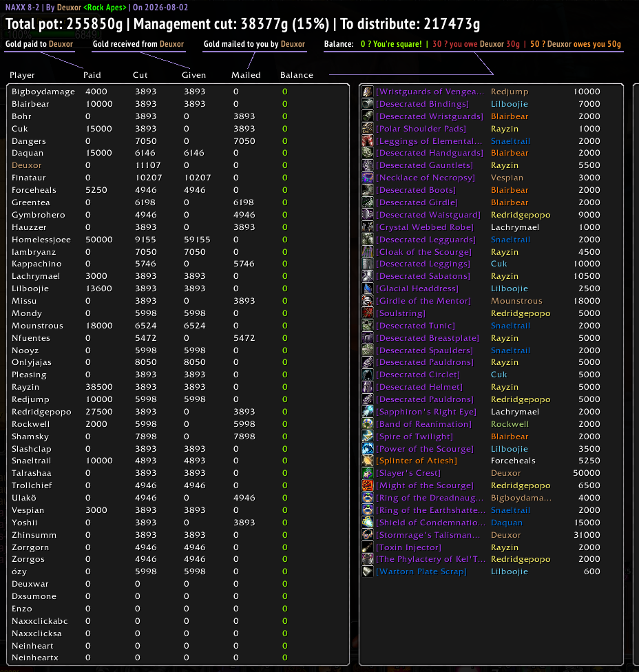639x672 pixels.
Task: Click the Naxxclickabc player name
Action: pyautogui.click(x=39, y=622)
